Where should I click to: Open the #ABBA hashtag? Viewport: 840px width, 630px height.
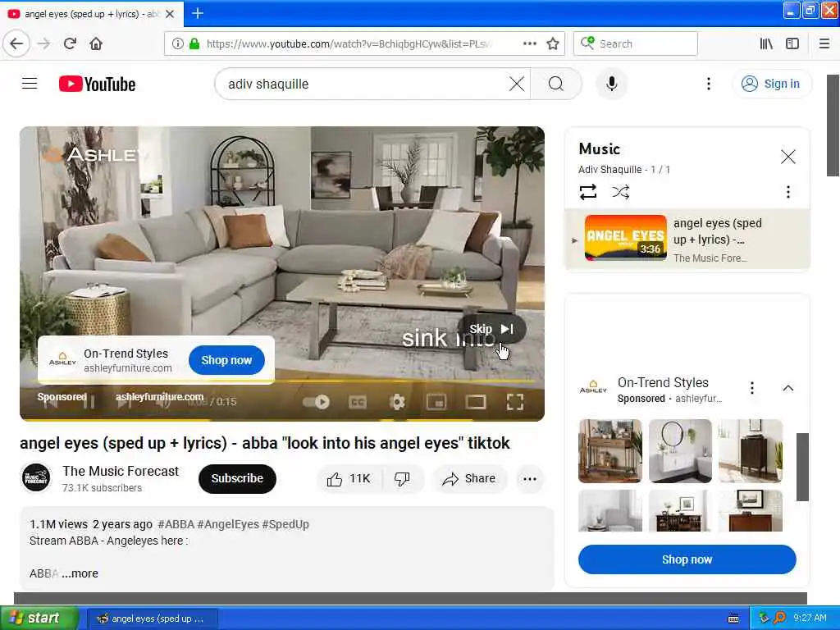point(176,524)
